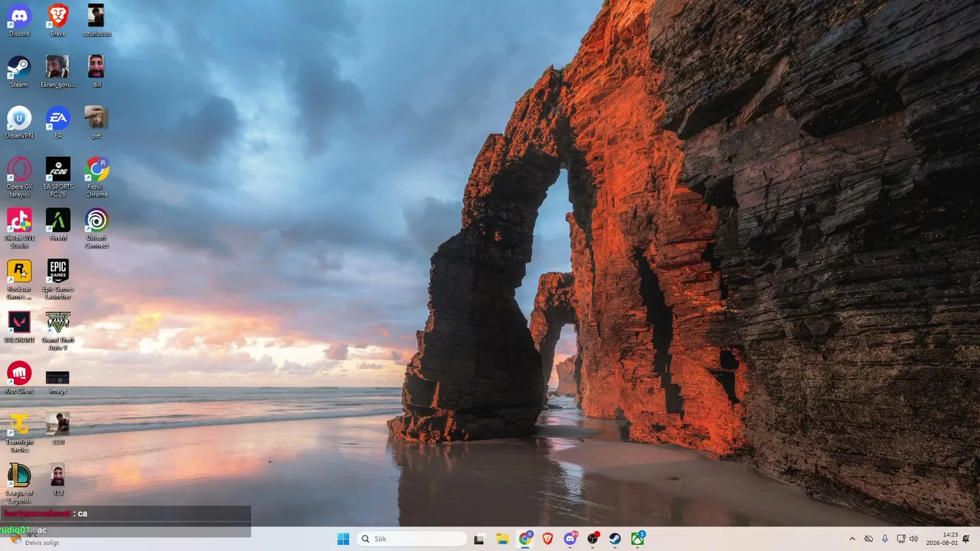Select the Resul - Chrome desktop shortcut
This screenshot has height=551, width=980.
click(97, 178)
